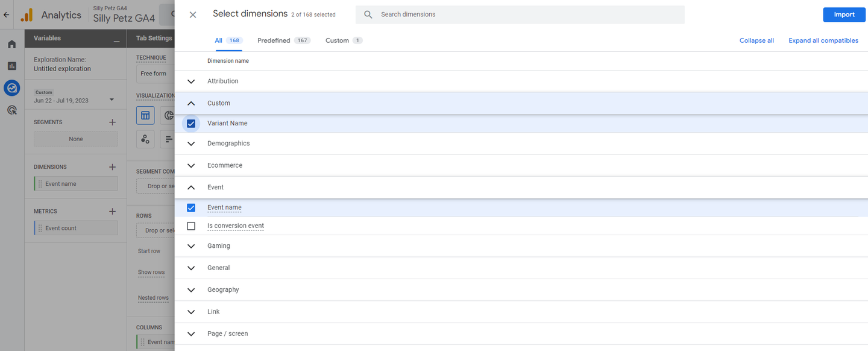Screen dimensions: 868x351
Task: Click the Search dimensions field
Action: pyautogui.click(x=520, y=14)
